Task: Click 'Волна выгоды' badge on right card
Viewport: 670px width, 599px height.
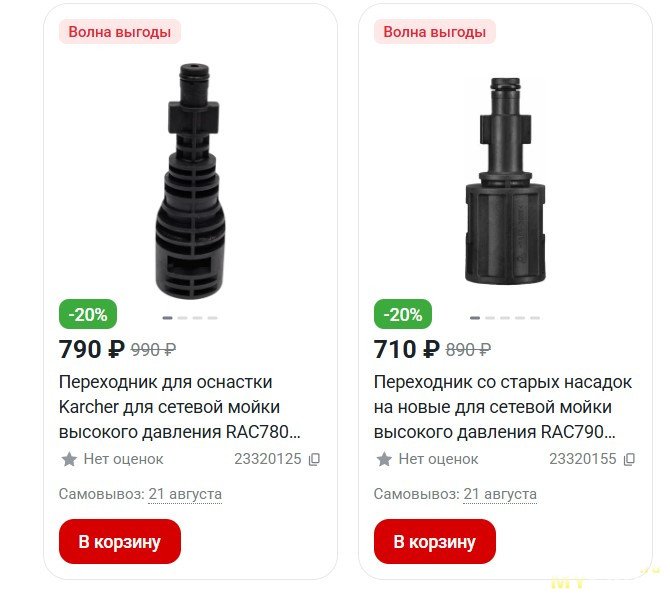Action: 435,32
